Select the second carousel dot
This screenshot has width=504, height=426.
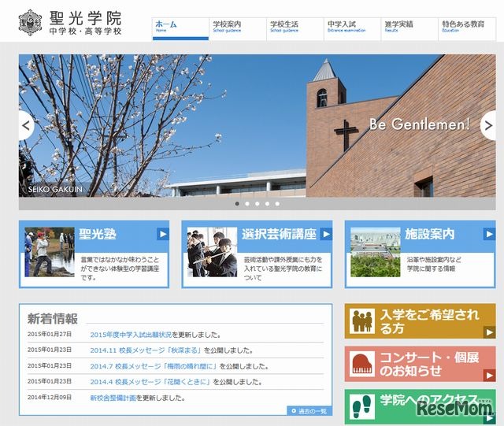coord(247,204)
